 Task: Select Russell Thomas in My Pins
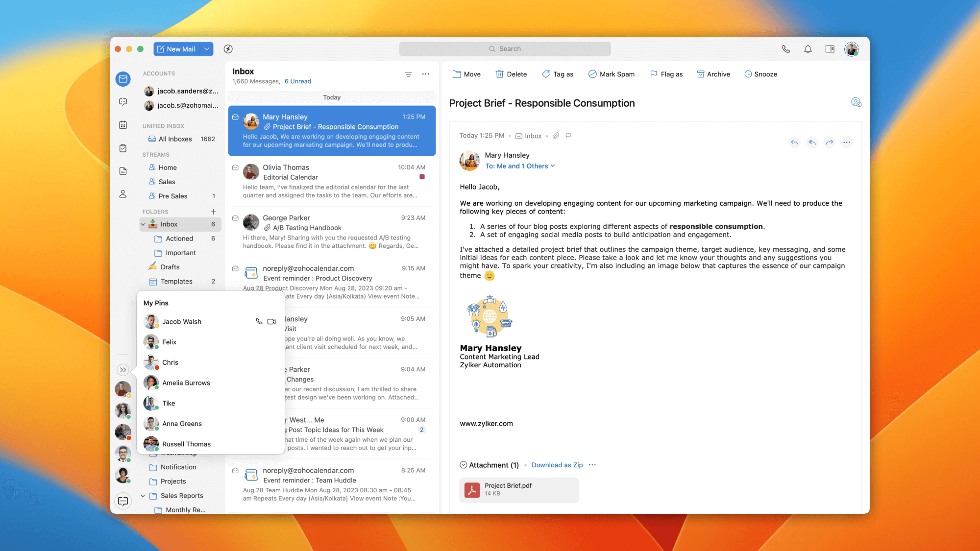(211, 444)
